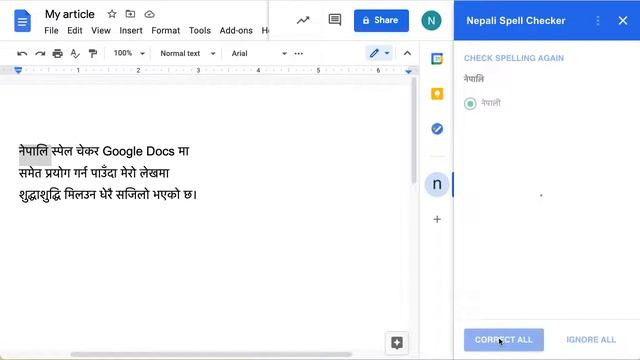Viewport: 640px width, 360px height.
Task: Show more toolbar options ellipsis
Action: 299,53
